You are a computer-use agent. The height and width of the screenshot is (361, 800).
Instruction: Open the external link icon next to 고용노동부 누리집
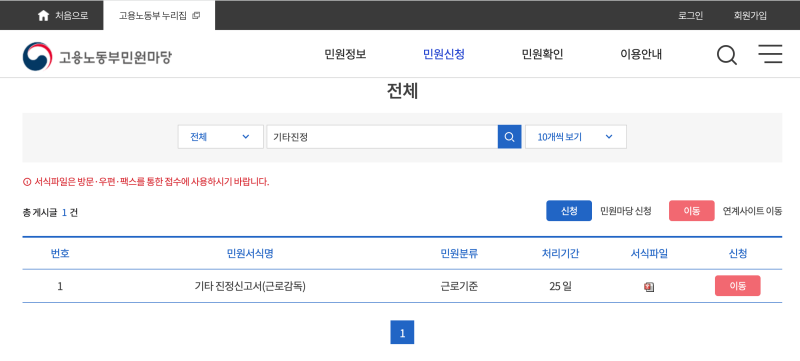pyautogui.click(x=196, y=16)
